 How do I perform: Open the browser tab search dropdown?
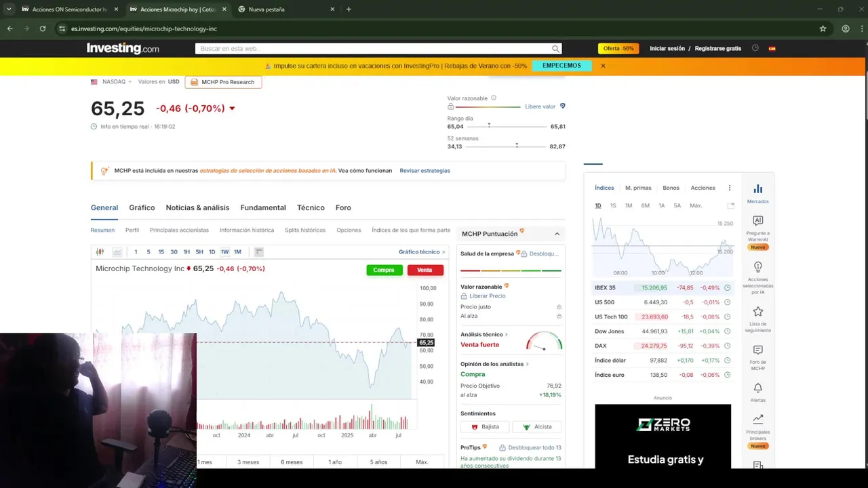click(8, 9)
